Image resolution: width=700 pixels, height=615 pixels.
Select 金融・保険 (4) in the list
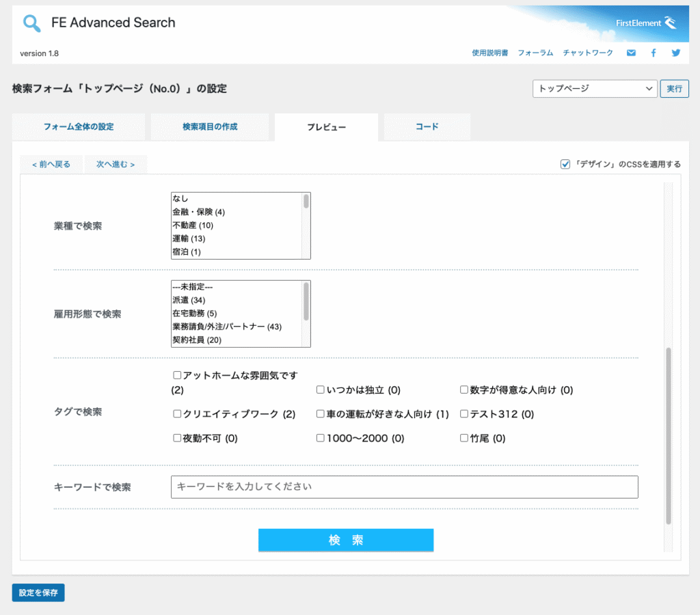pos(237,212)
